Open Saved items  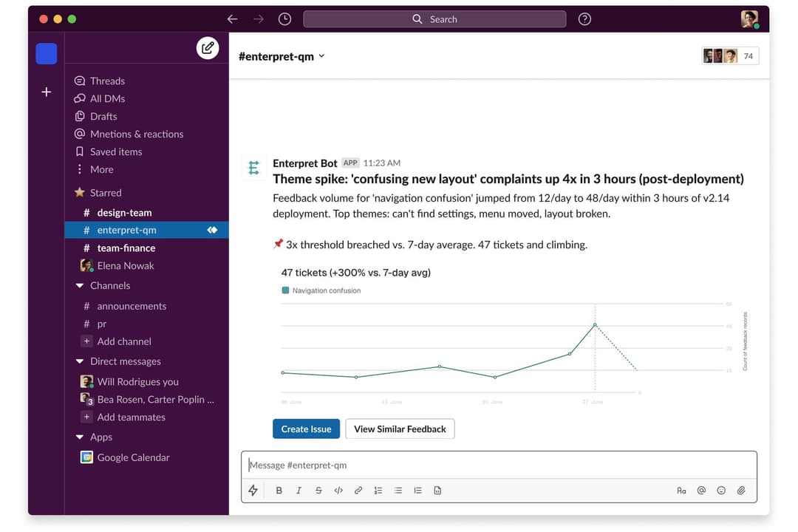point(109,151)
